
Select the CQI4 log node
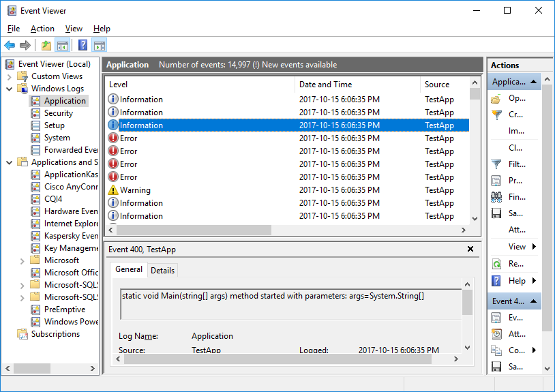tap(53, 199)
